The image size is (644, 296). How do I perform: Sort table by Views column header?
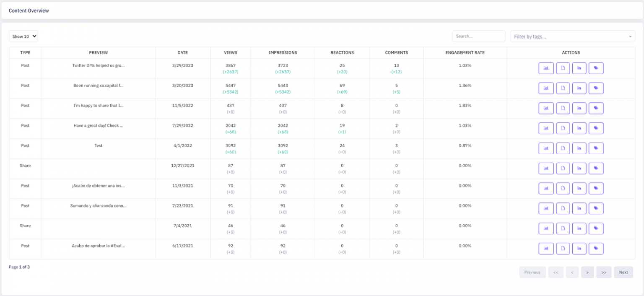coord(231,53)
